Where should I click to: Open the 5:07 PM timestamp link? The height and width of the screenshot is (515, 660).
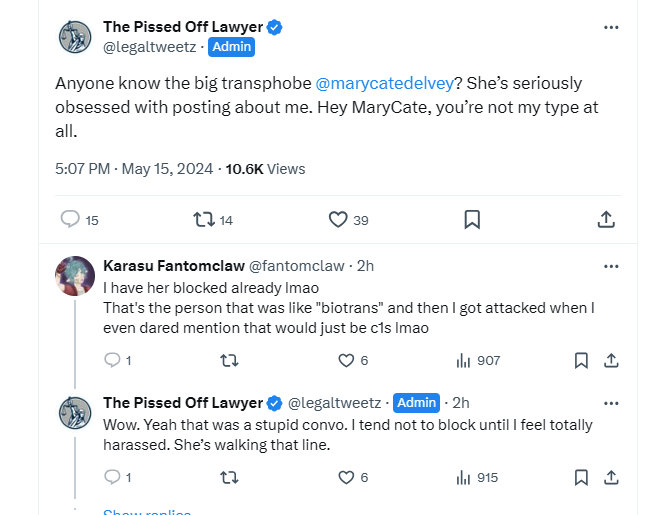coord(83,169)
